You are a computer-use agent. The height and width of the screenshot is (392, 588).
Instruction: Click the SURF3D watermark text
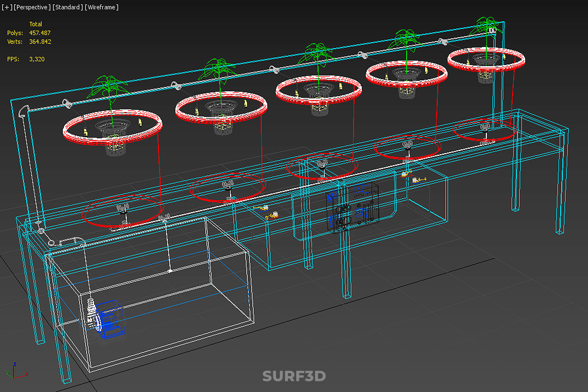(294, 376)
